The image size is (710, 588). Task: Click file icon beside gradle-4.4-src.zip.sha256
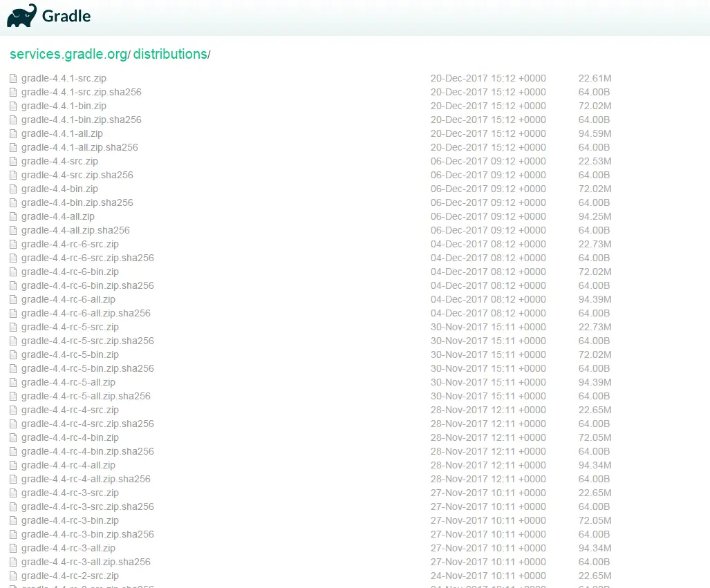(x=13, y=176)
